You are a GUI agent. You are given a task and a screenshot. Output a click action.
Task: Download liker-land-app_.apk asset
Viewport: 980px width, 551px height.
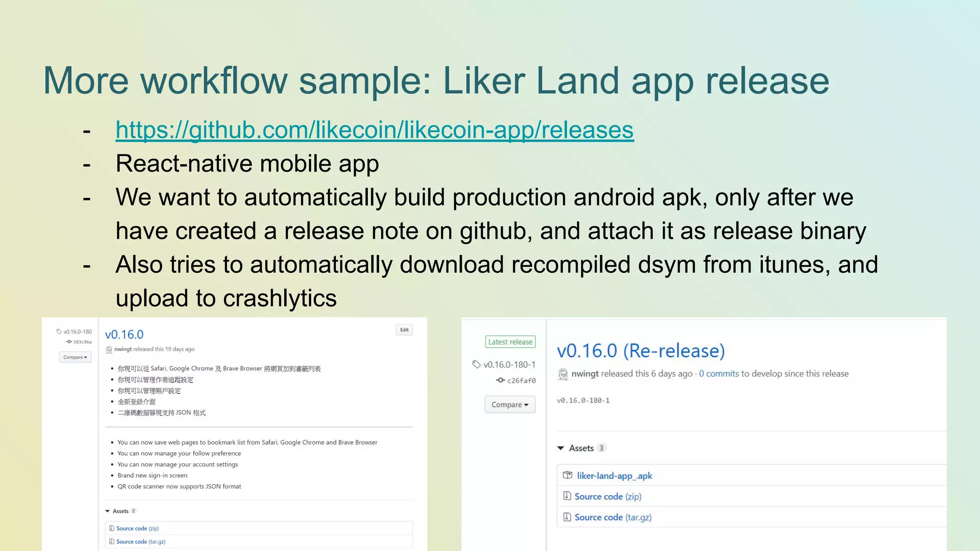pyautogui.click(x=614, y=476)
